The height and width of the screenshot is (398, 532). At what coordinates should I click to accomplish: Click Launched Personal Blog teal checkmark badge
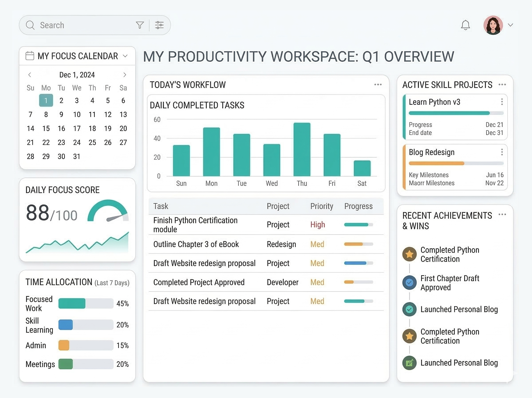point(409,309)
